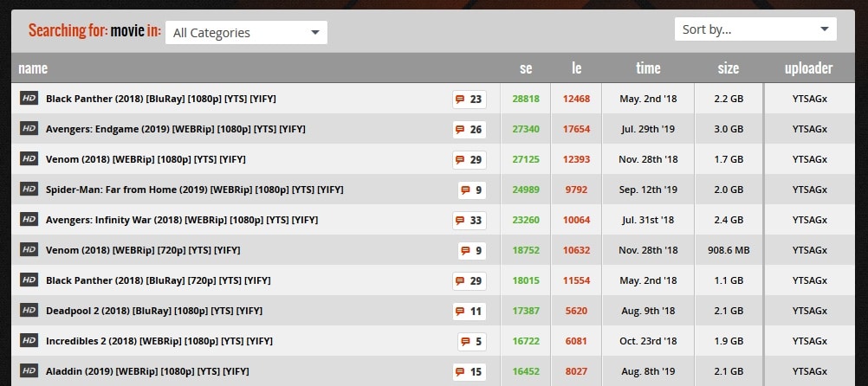The width and height of the screenshot is (868, 386).
Task: Expand the Sort by... dropdown
Action: [x=755, y=29]
